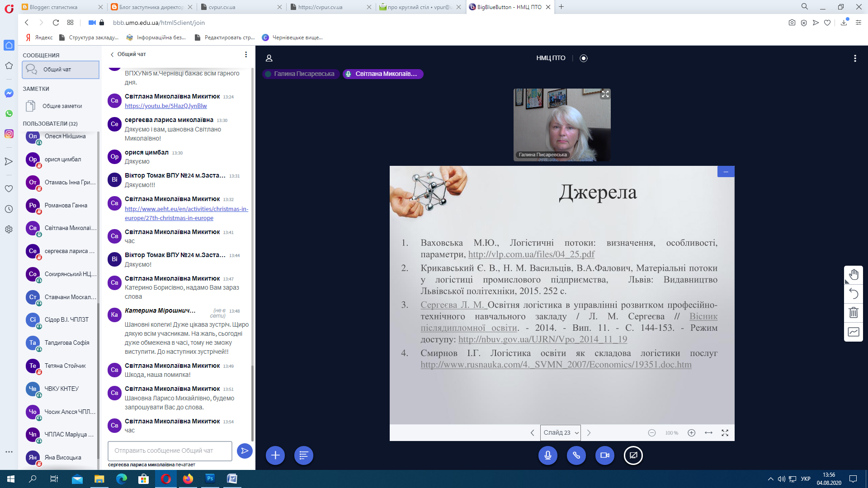Toggle multi-user whiteboard mode icon
The width and height of the screenshot is (868, 488).
click(x=854, y=332)
